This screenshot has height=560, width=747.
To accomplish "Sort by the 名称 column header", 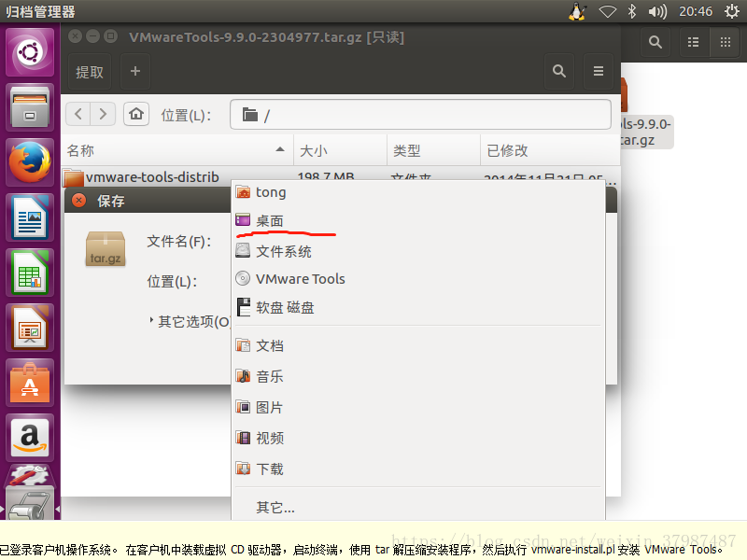I will pyautogui.click(x=176, y=150).
